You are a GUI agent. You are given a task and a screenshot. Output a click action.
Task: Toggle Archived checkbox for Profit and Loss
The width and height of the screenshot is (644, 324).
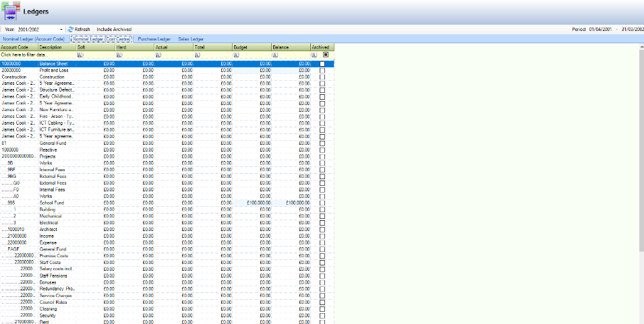[322, 70]
